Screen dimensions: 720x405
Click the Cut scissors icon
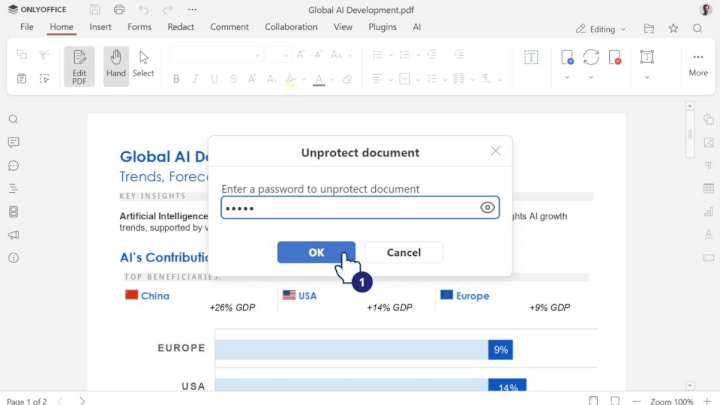[x=45, y=55]
